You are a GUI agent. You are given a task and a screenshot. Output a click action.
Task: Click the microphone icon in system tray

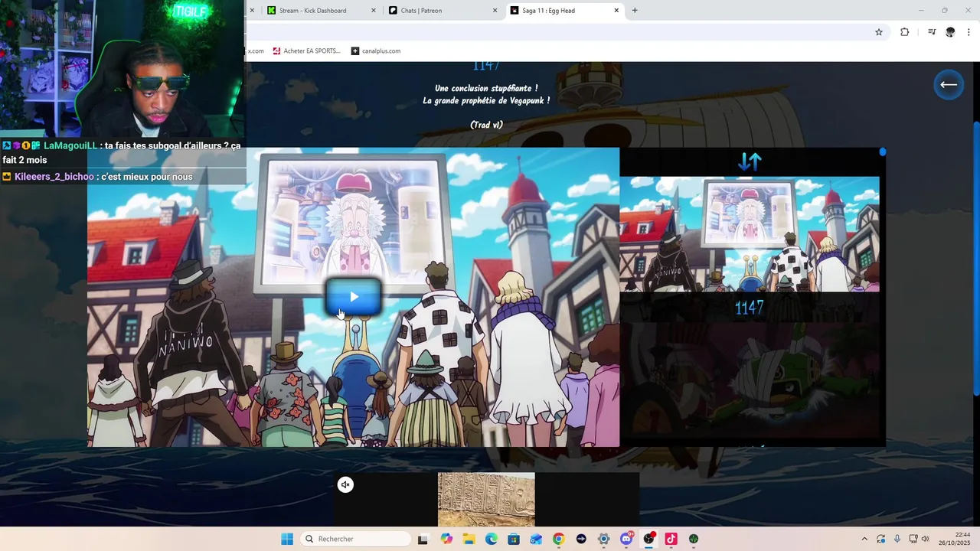pos(897,539)
